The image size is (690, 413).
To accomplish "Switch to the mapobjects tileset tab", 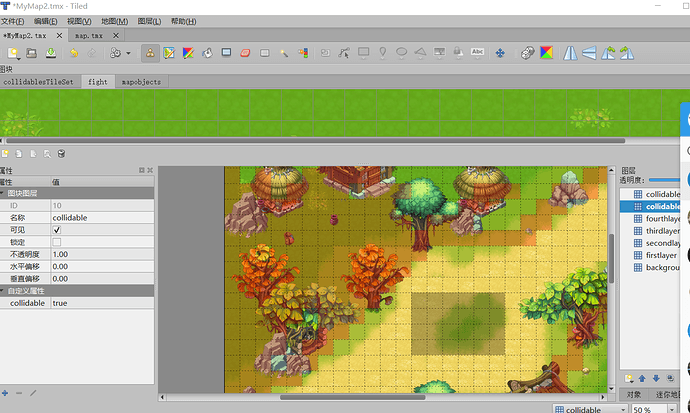I will pyautogui.click(x=141, y=82).
